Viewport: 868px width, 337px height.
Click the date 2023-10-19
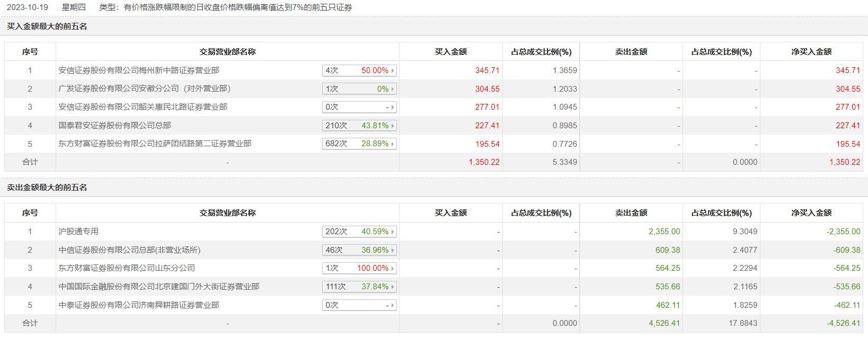pyautogui.click(x=27, y=7)
